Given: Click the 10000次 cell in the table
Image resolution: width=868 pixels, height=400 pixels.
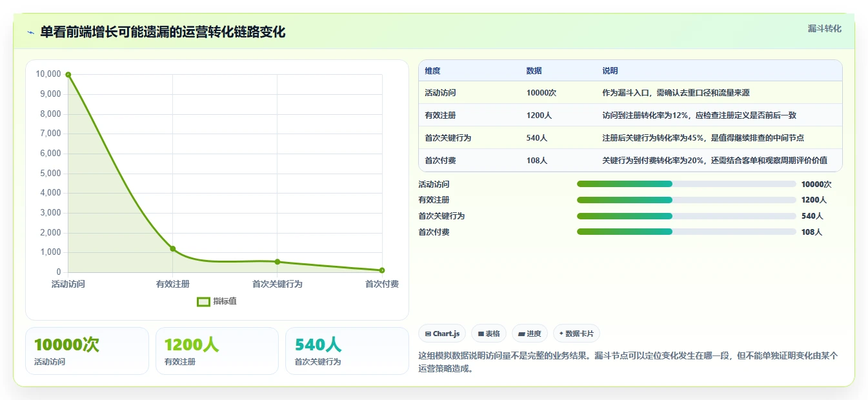Looking at the screenshot, I should 541,93.
